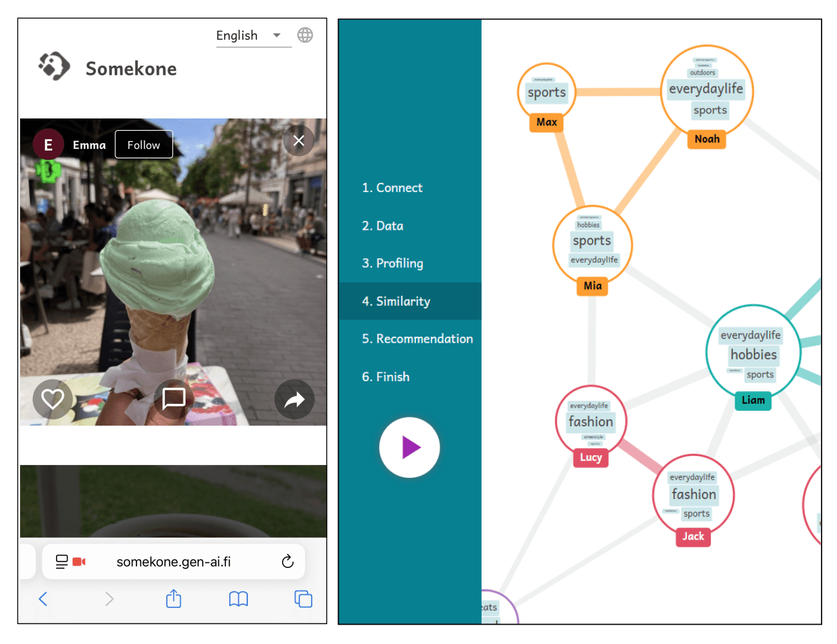Viewport: 837px width, 644px height.
Task: Open the English language dropdown
Action: [x=247, y=35]
